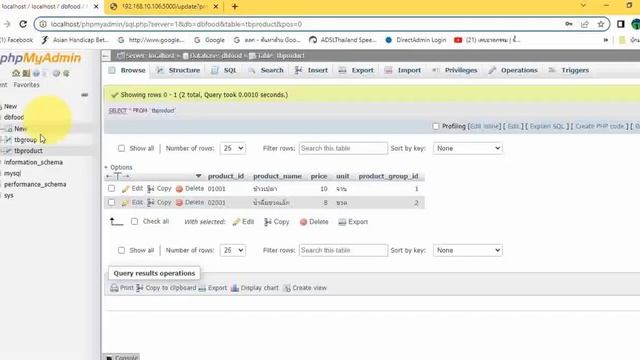Open the bottom Sort by key dropdown
The height and width of the screenshot is (360, 640).
click(x=468, y=250)
